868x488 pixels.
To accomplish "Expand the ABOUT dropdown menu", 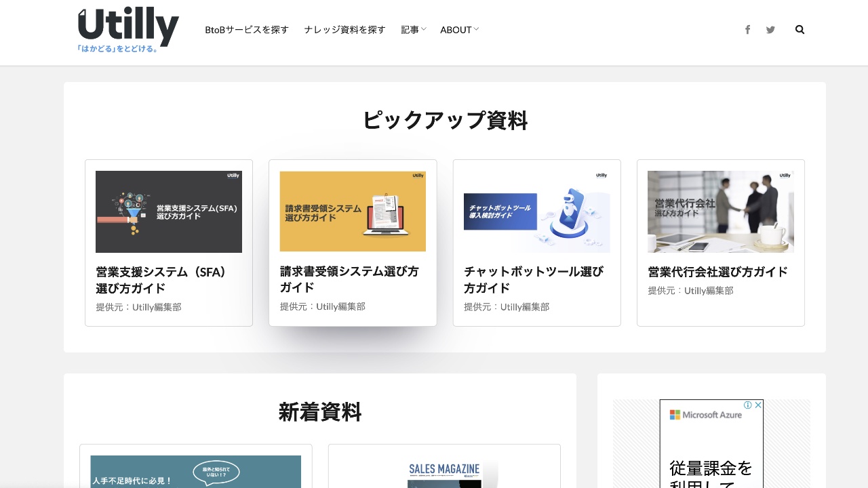I will coord(459,30).
